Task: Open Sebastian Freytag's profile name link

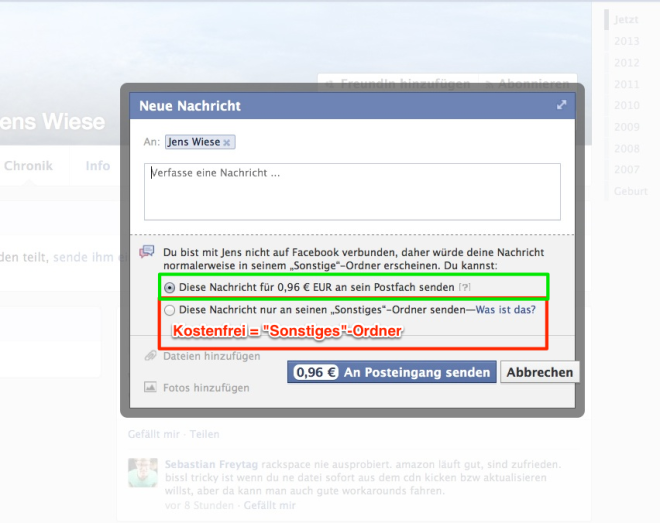Action: (x=211, y=465)
